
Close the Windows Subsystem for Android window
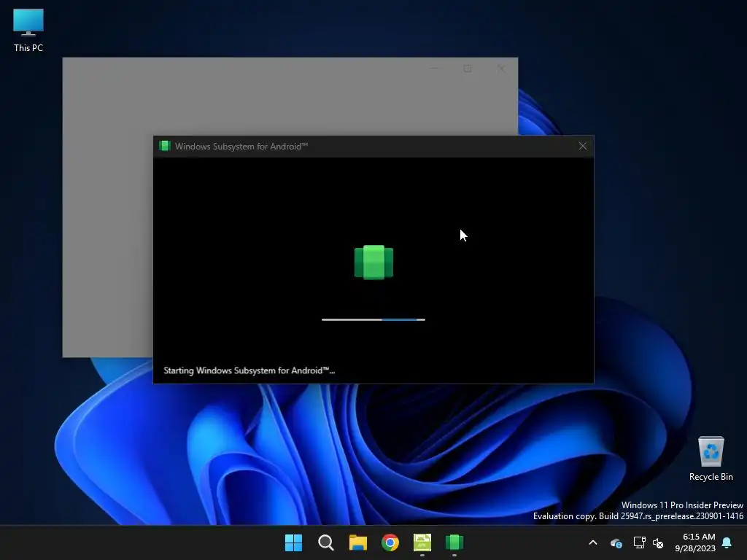pyautogui.click(x=583, y=146)
